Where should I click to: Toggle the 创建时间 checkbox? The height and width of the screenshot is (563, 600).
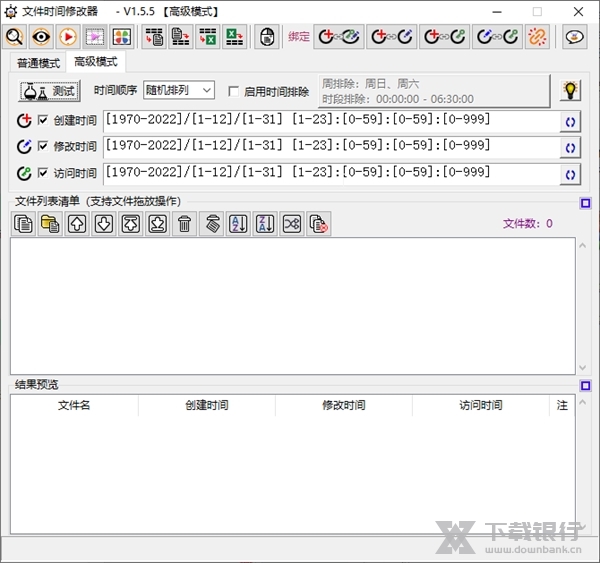coord(43,120)
